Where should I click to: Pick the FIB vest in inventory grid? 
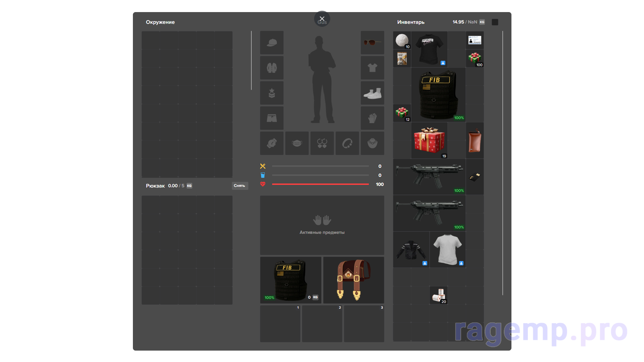click(438, 95)
